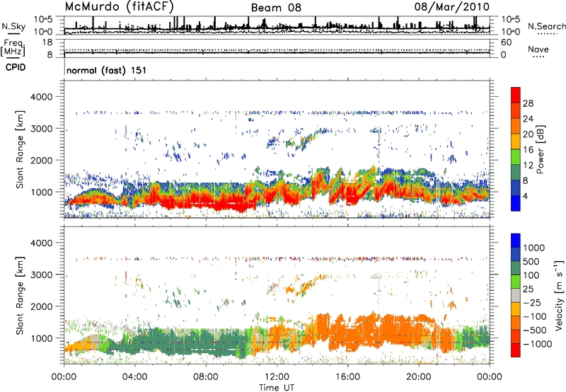Viewport: 566px width, 392px height.
Task: Click the 'Power [dB]' colorbar label
Action: pos(541,149)
